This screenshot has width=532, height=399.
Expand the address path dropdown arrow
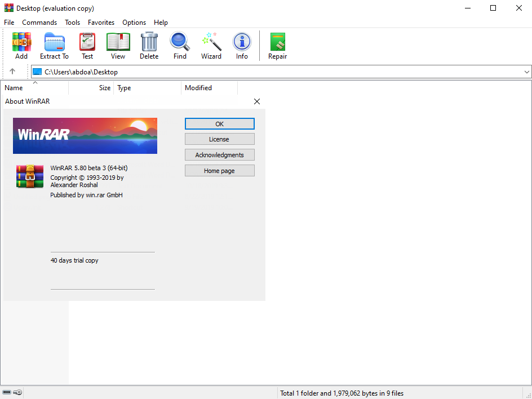click(x=526, y=72)
